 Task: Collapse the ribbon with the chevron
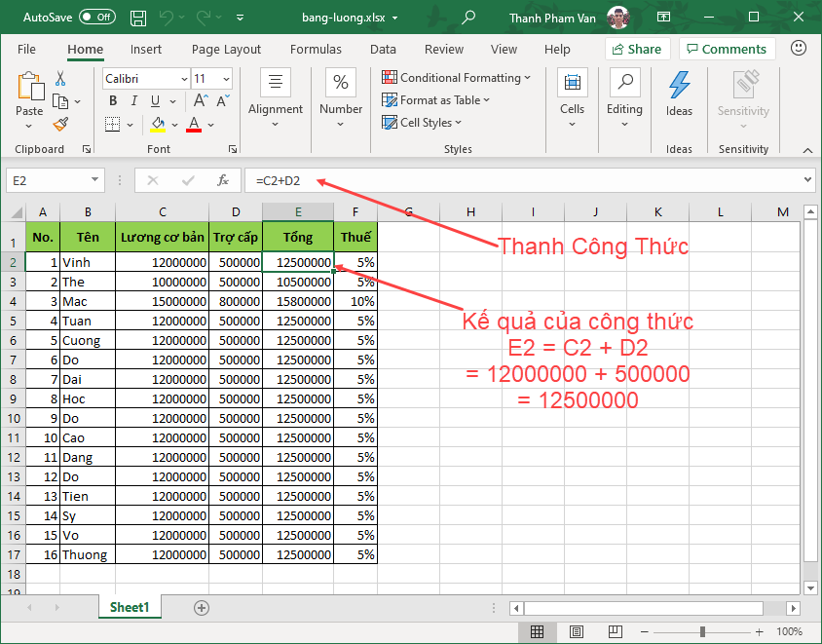pos(807,150)
